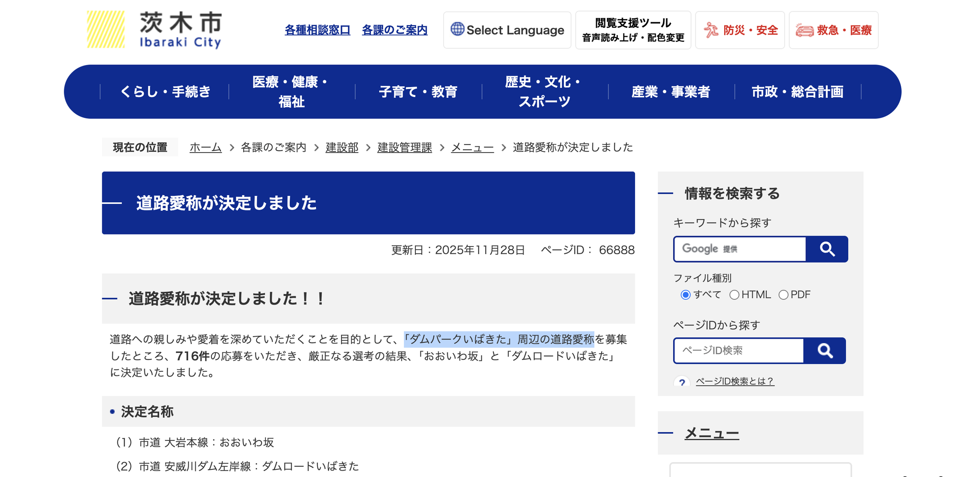The width and height of the screenshot is (980, 477).
Task: Select the すべて file type radio
Action: (x=685, y=295)
